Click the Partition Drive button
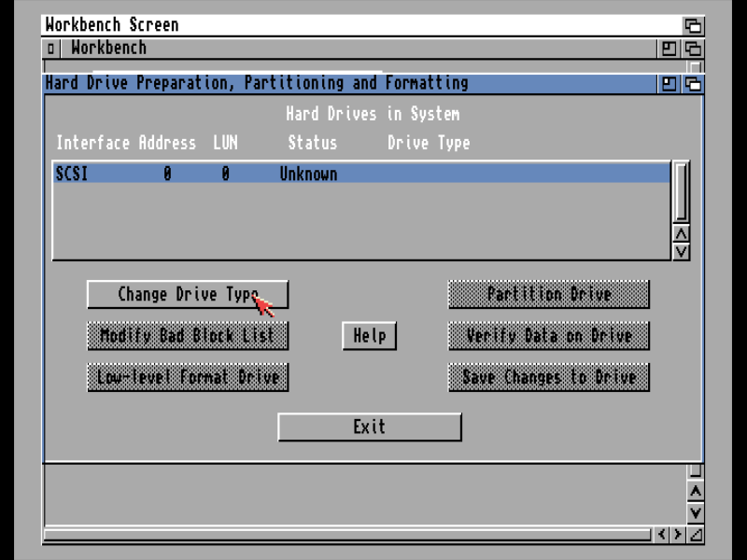 (x=548, y=294)
